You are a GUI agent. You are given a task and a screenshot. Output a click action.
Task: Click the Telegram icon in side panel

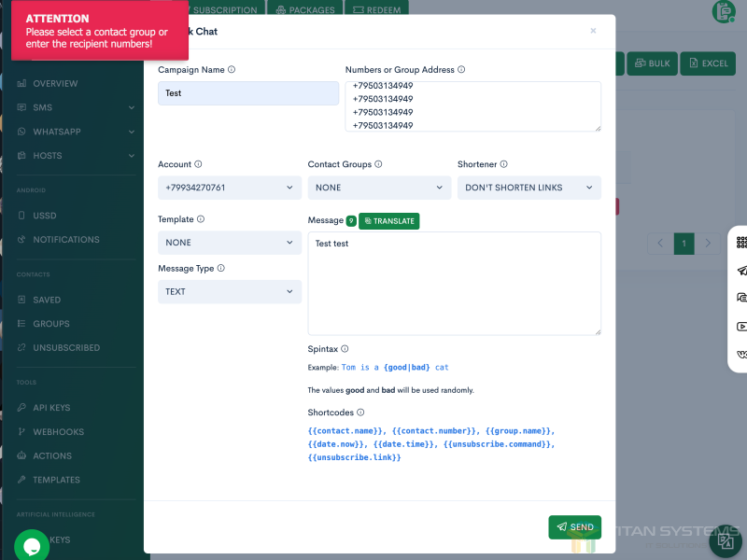click(741, 271)
